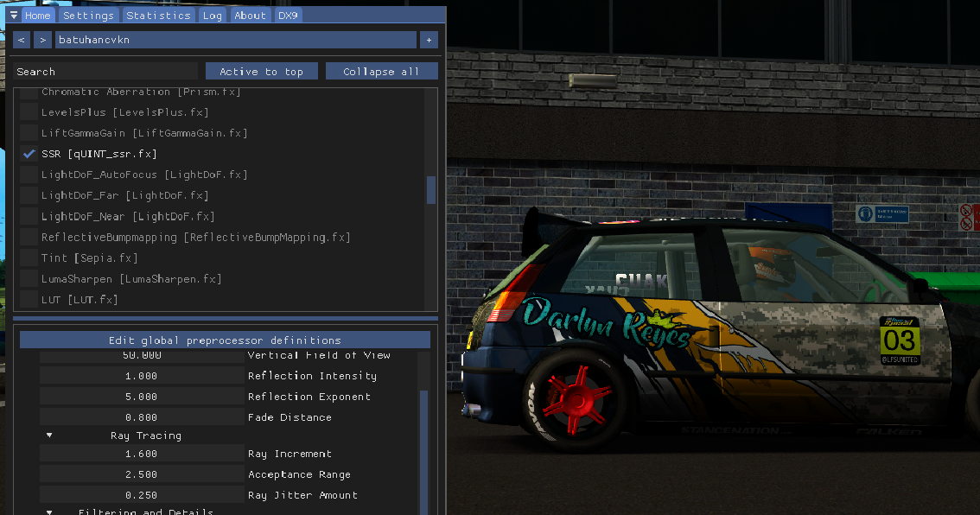Adjust Ray Increment slider value 1.600
980x515 pixels.
click(142, 454)
